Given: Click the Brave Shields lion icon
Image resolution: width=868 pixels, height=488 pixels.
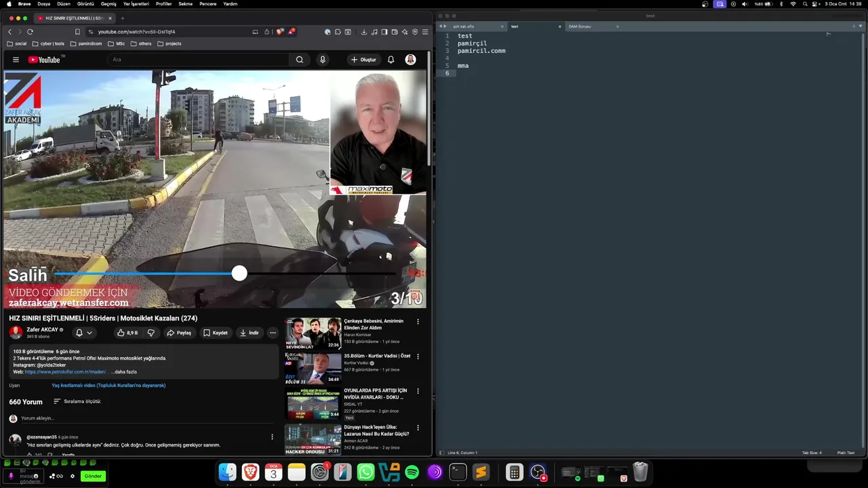Looking at the screenshot, I should point(280,32).
